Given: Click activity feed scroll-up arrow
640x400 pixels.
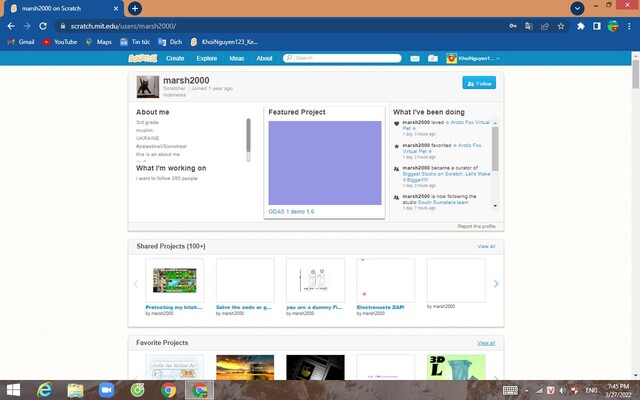Looking at the screenshot, I should 495,123.
